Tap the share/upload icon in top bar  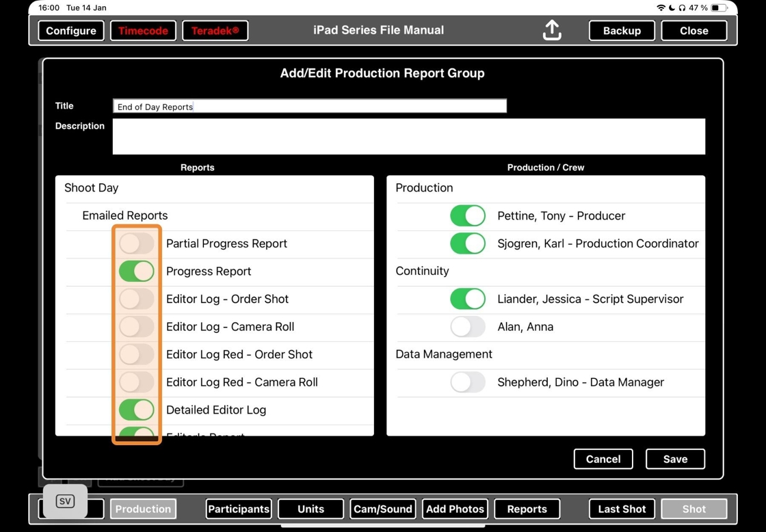tap(551, 30)
